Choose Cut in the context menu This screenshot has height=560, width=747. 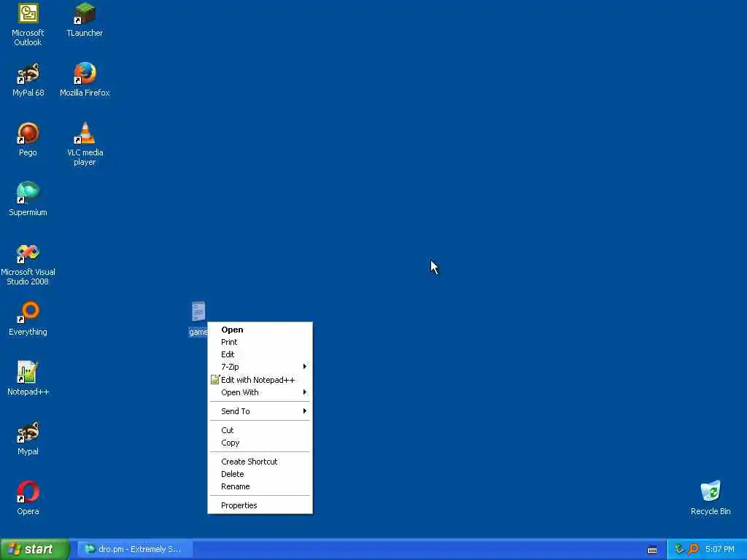260,430
